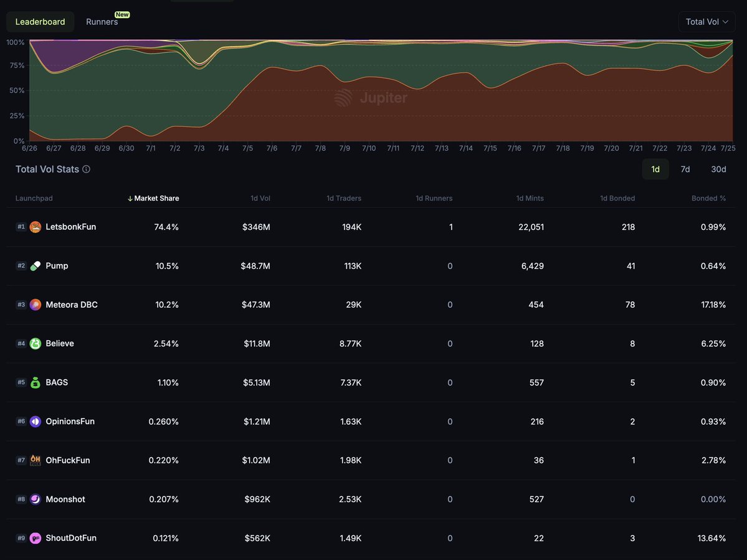Click the 50% label on the chart axis

click(17, 90)
